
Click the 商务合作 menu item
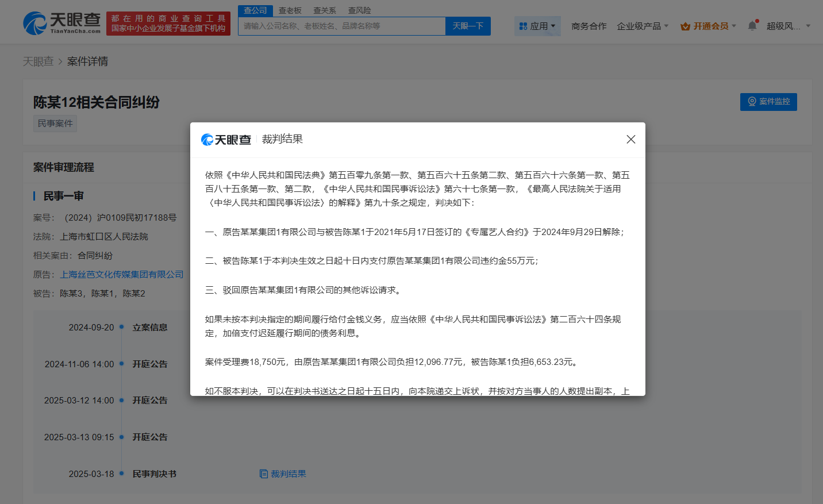589,26
